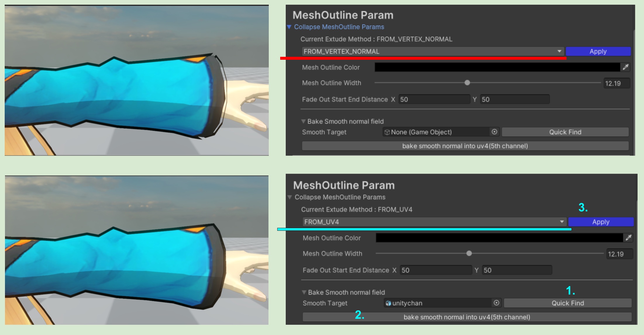
Task: Click top Fade Out Distance X field
Action: pos(434,100)
